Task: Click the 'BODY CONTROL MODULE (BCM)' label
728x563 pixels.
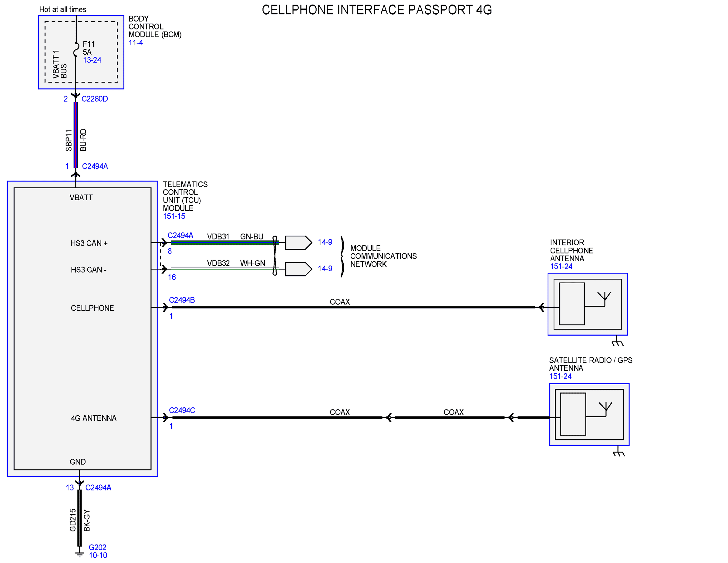Action: pyautogui.click(x=155, y=27)
